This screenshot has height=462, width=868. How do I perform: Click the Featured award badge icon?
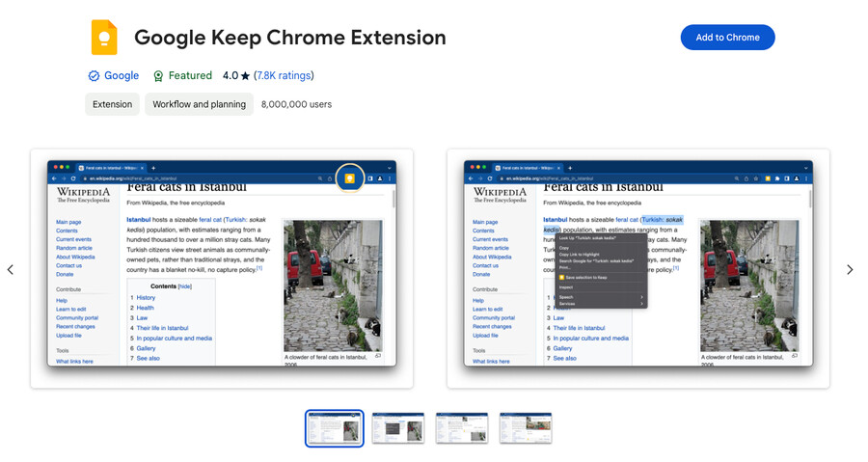(158, 76)
